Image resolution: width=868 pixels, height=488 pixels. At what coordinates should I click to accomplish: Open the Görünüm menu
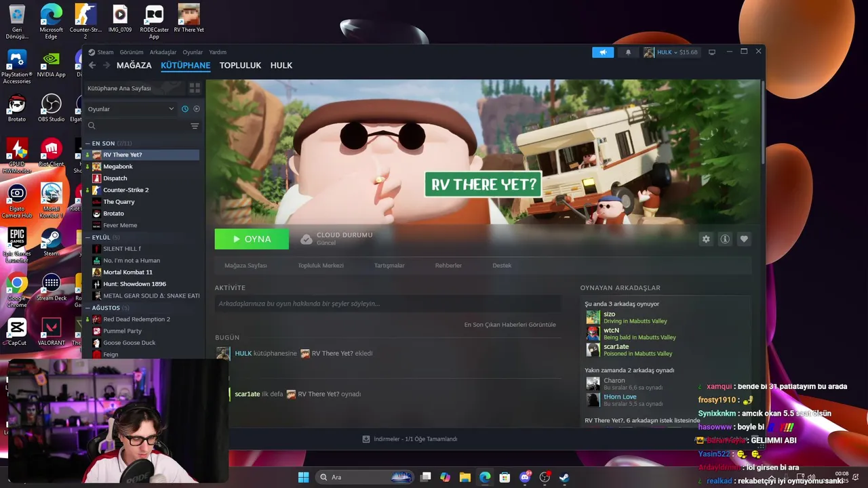point(132,52)
